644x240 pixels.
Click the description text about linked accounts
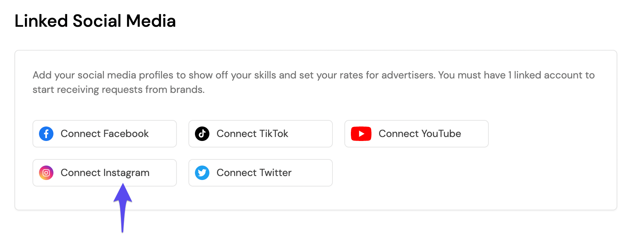[313, 82]
